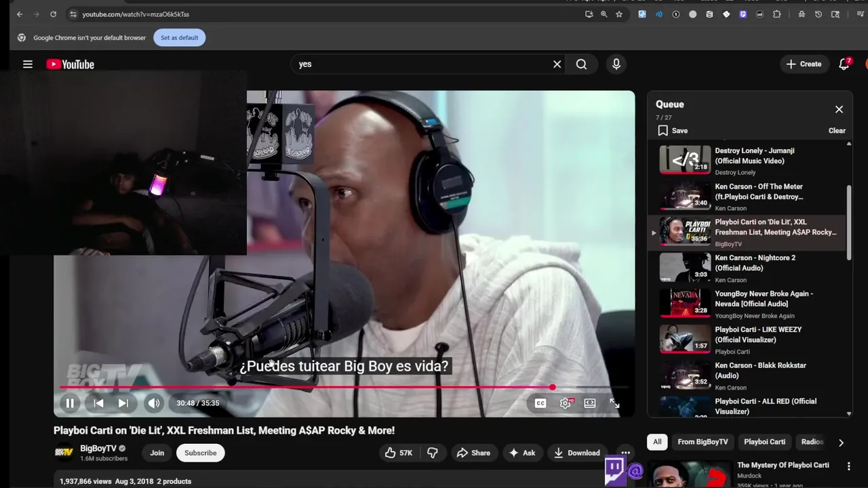
Task: Click current Playboi Carti on Die Lit item
Action: [747, 232]
